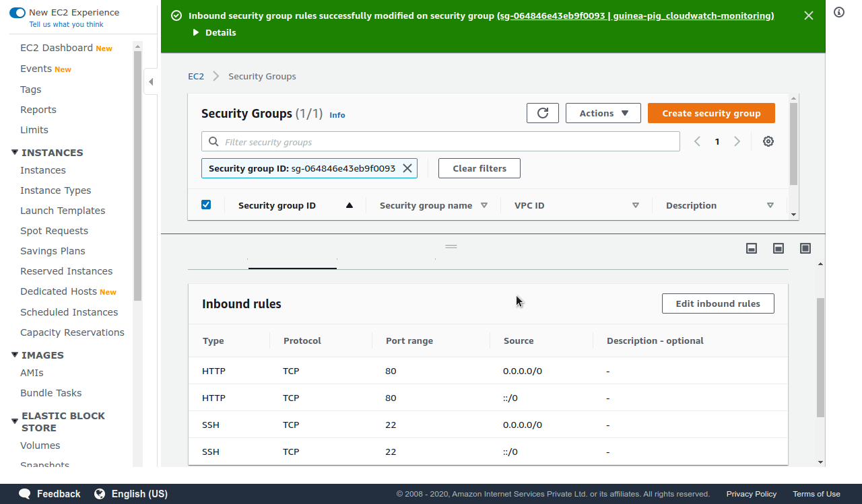Open the security group link in banner

point(636,15)
